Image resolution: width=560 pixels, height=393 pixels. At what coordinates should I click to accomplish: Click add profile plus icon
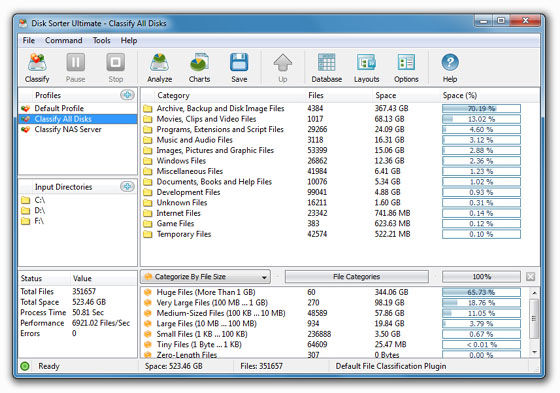tap(127, 95)
